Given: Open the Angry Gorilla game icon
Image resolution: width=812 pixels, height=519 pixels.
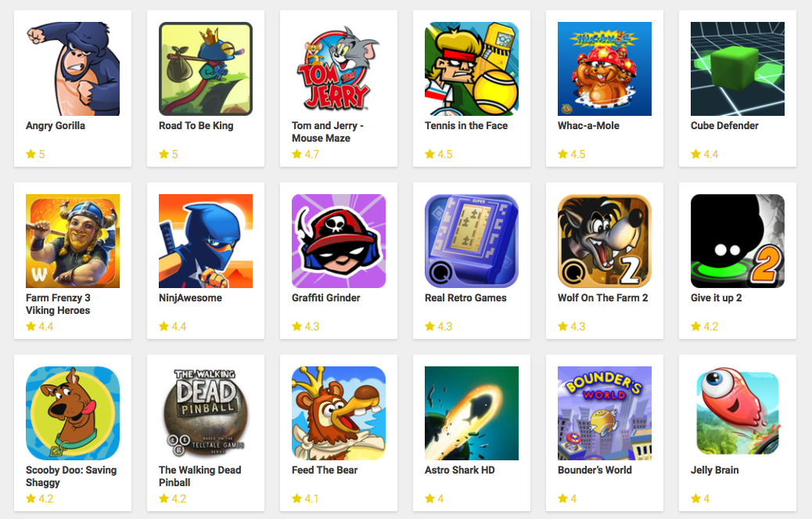Looking at the screenshot, I should click(x=73, y=68).
